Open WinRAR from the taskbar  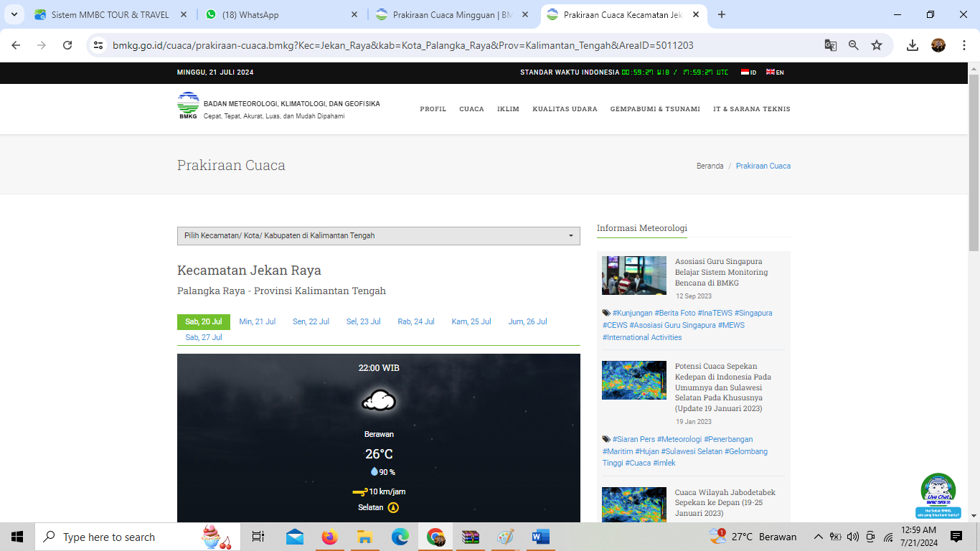[471, 537]
